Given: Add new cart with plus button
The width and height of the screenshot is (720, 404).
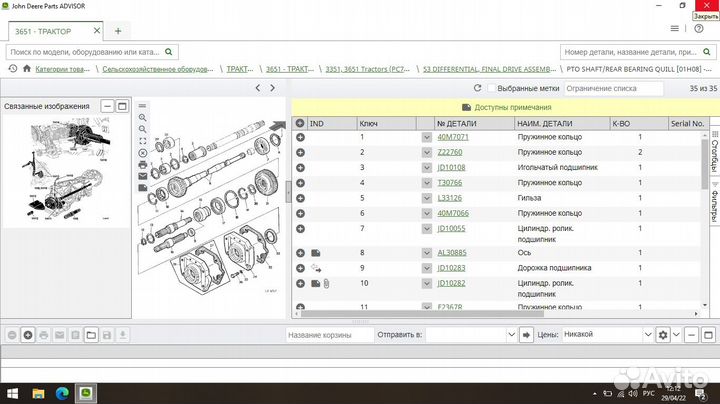Looking at the screenshot, I should [x=28, y=335].
